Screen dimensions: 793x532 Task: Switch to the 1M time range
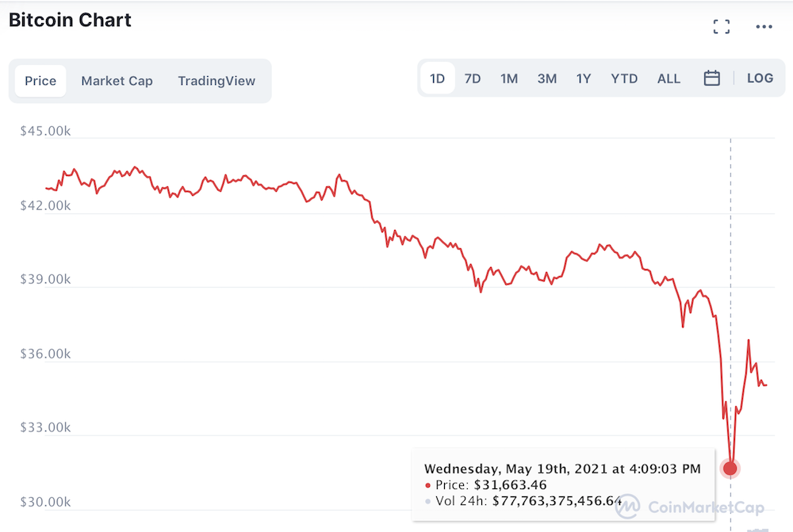509,79
